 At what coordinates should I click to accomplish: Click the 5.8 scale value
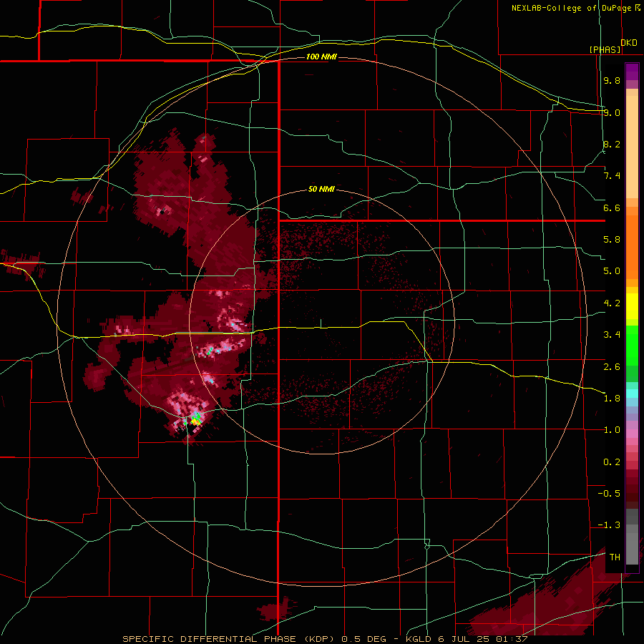(x=612, y=240)
